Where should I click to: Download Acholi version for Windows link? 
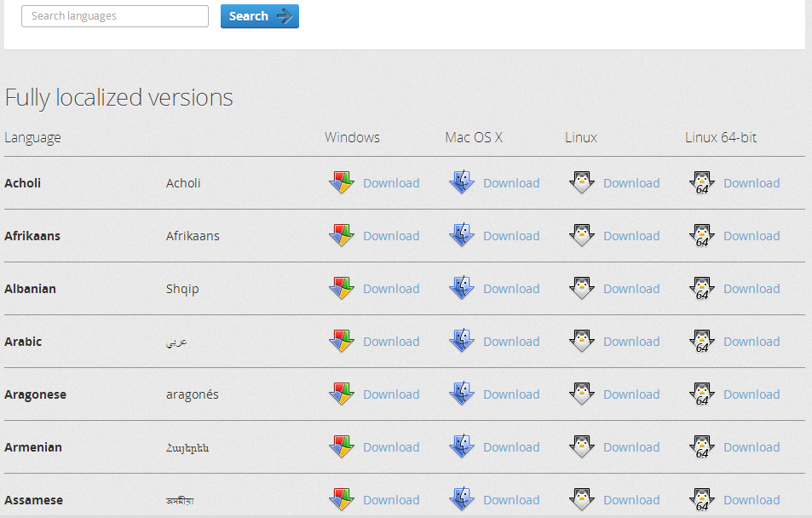pyautogui.click(x=391, y=183)
